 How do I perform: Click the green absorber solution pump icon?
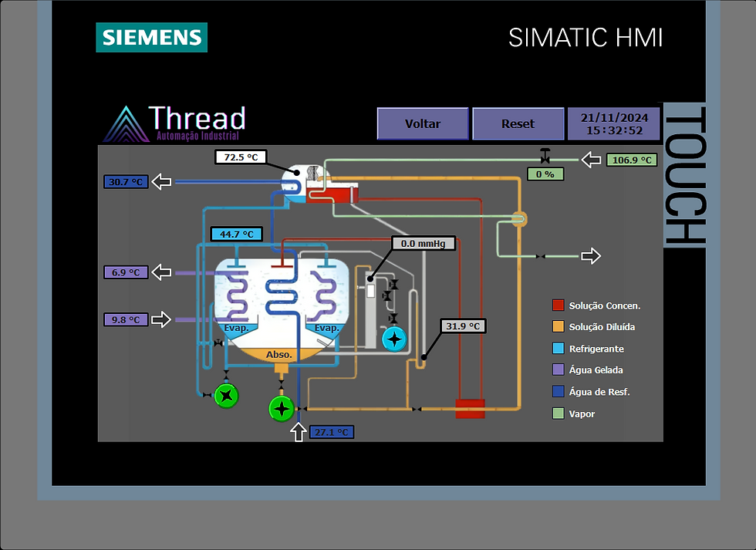coord(282,409)
